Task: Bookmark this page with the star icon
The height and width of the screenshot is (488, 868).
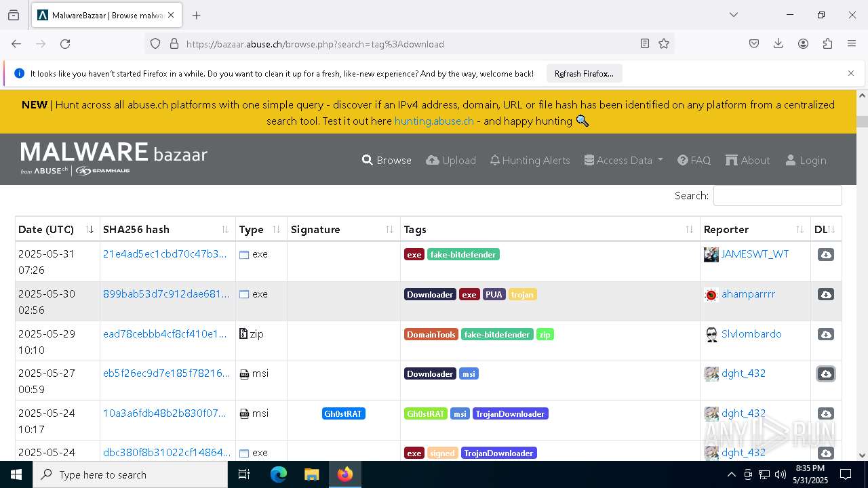Action: (664, 44)
